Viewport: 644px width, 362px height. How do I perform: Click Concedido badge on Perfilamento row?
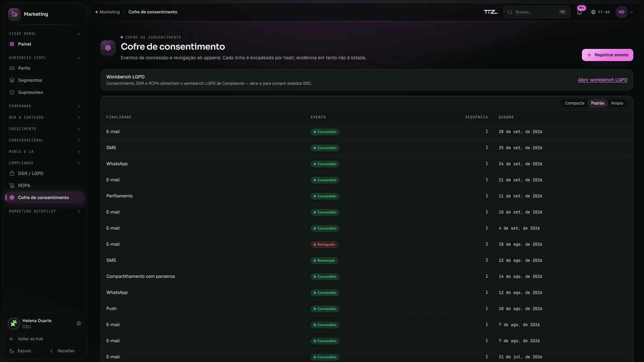(x=325, y=196)
